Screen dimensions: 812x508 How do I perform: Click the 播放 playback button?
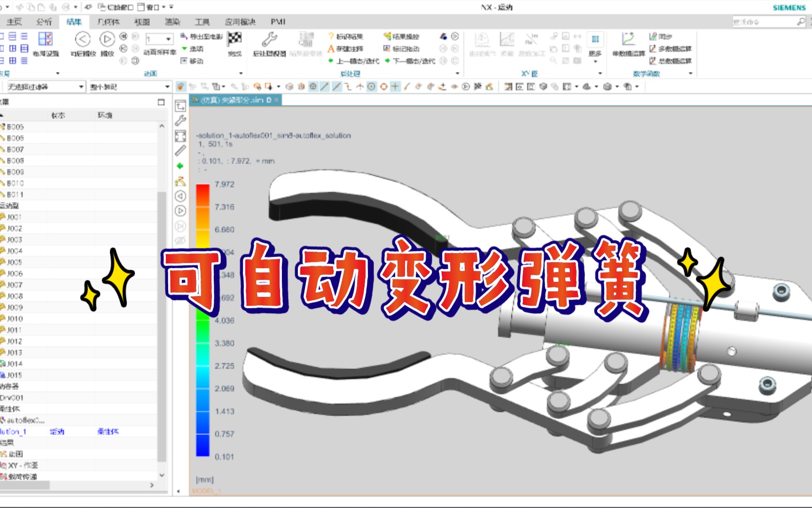pyautogui.click(x=107, y=39)
